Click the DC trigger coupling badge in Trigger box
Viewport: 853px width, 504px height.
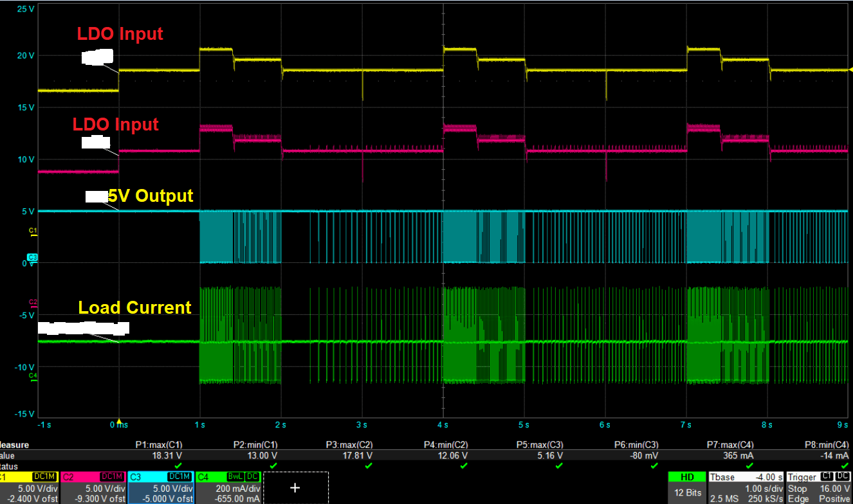[x=844, y=476]
